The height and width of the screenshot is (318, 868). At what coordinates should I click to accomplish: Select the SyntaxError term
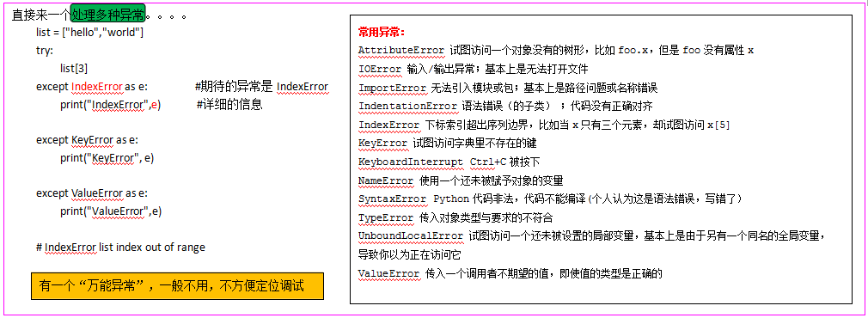coord(392,199)
